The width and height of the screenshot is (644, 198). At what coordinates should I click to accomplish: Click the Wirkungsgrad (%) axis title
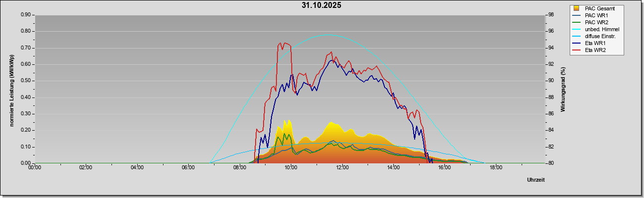click(563, 89)
